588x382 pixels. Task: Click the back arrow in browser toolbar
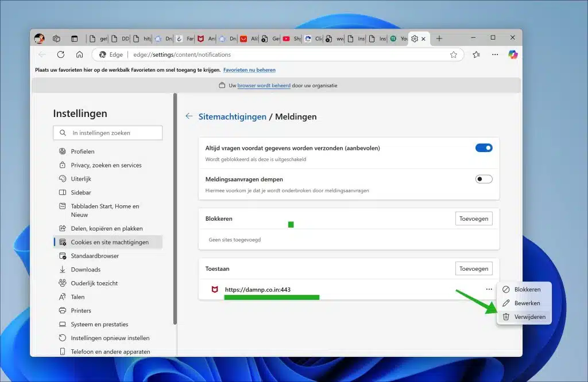[x=42, y=54]
